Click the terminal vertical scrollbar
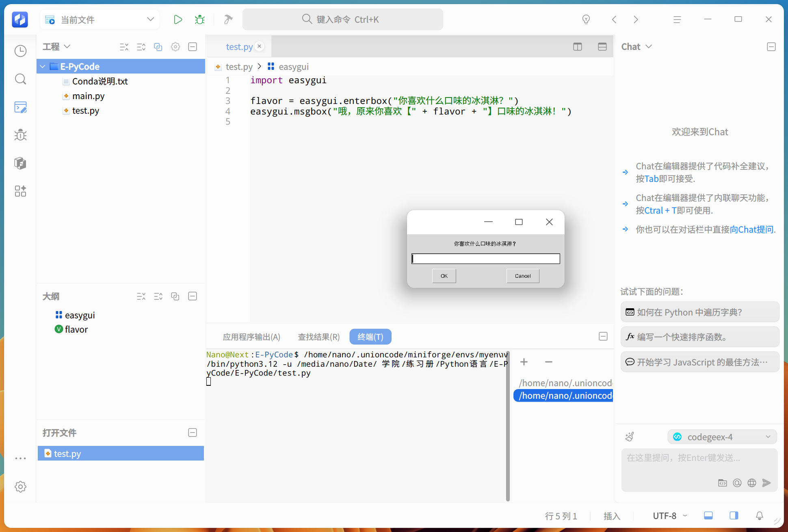The height and width of the screenshot is (532, 788). point(508,426)
